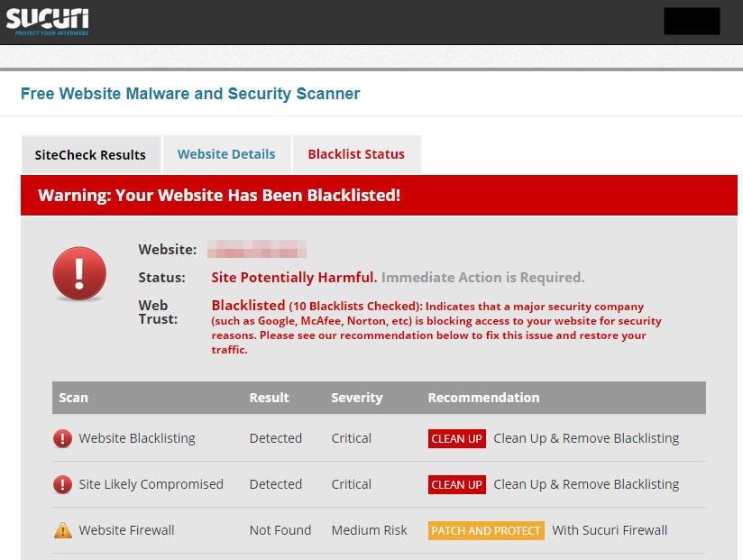
Task: Switch to the Website Details tab
Action: [226, 154]
